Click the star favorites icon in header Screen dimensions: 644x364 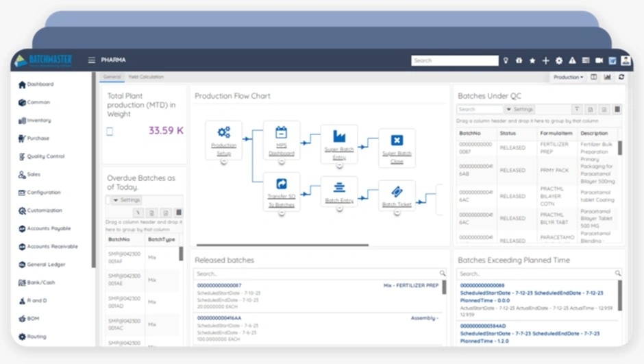532,60
